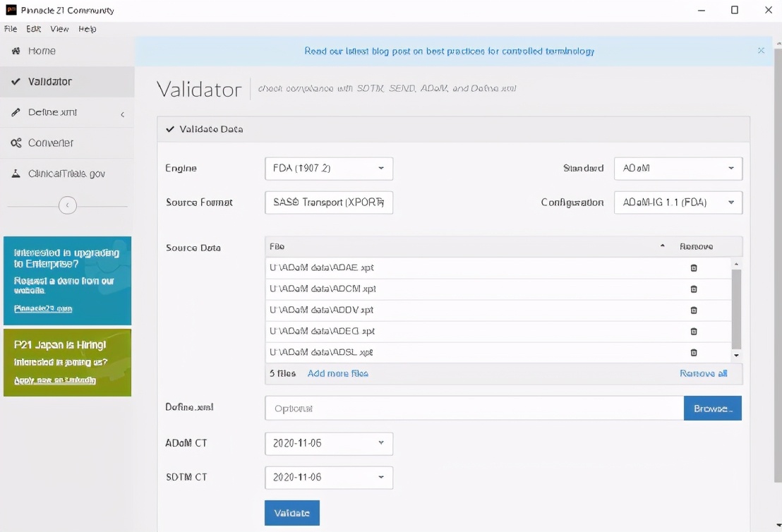Viewport: 782px width, 532px height.
Task: Click the Pinnacle 21 app logo icon
Action: pyautogui.click(x=11, y=10)
